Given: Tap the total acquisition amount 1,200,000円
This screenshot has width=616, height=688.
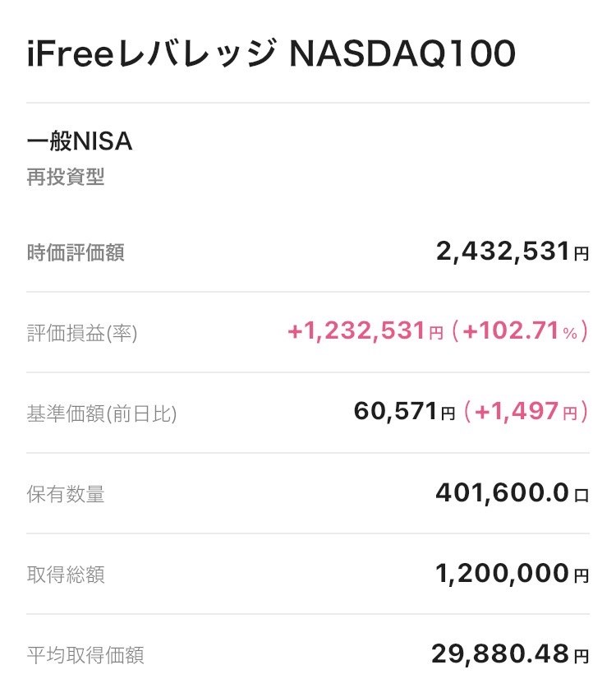Looking at the screenshot, I should click(x=512, y=574).
